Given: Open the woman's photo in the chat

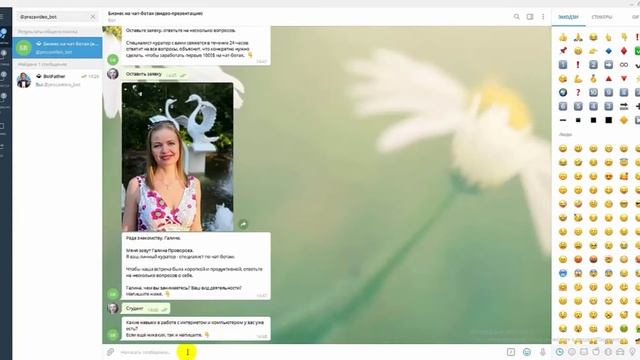Looking at the screenshot, I should [x=178, y=157].
